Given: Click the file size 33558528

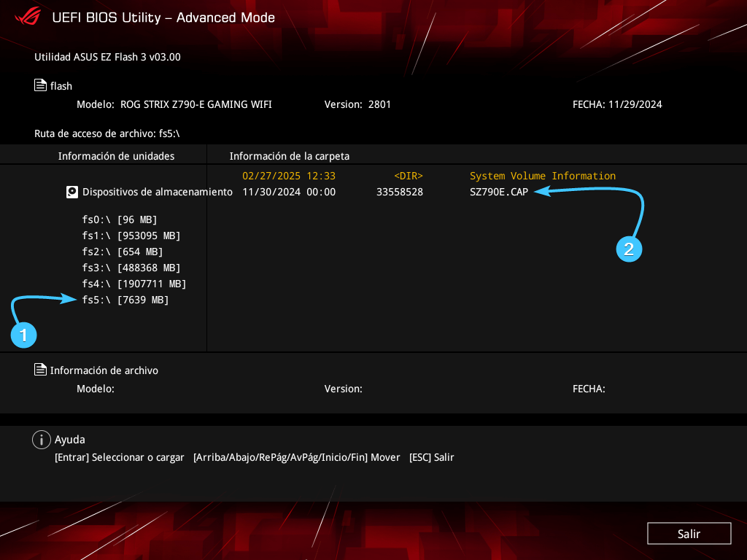Looking at the screenshot, I should (400, 192).
